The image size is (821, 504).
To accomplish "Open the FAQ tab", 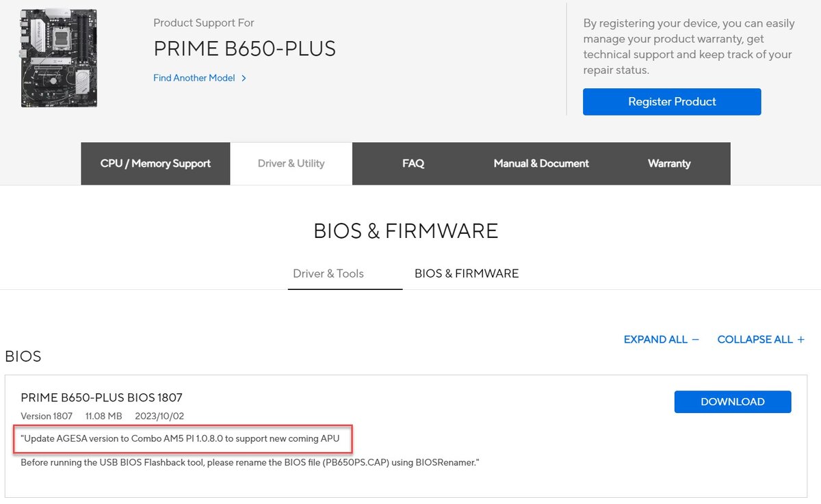I will pos(413,163).
